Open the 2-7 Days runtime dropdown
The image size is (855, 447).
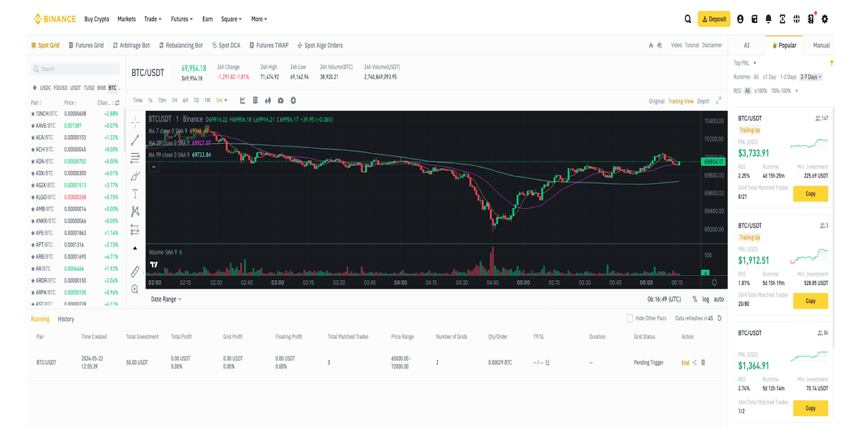pyautogui.click(x=810, y=77)
